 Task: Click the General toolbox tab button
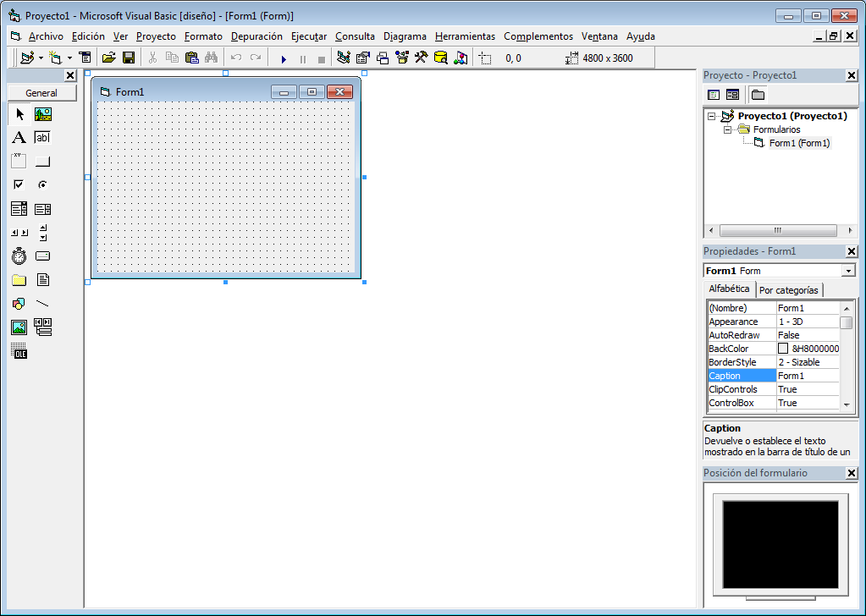click(41, 93)
